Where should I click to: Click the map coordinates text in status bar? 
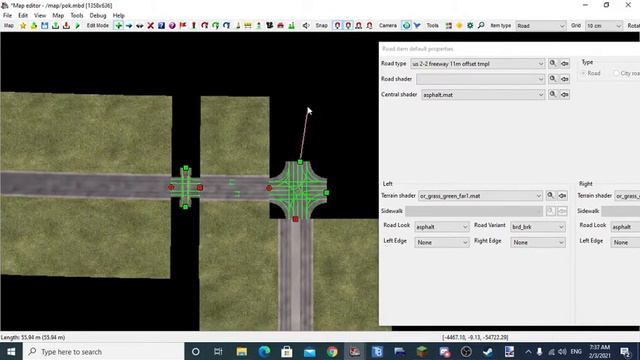click(475, 338)
